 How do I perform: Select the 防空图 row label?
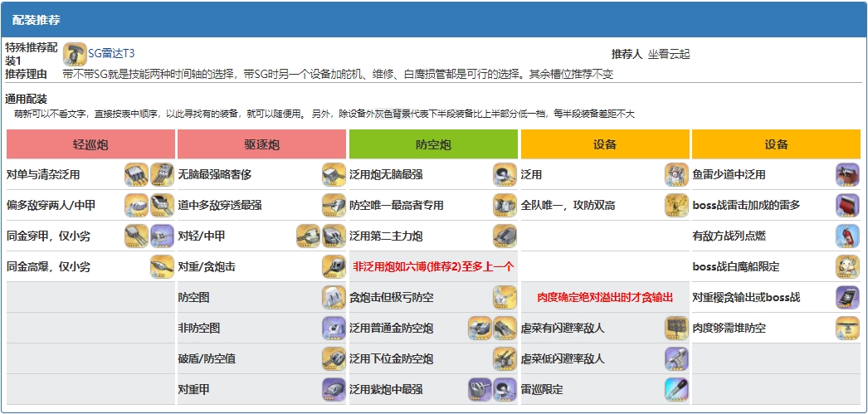[x=193, y=298]
